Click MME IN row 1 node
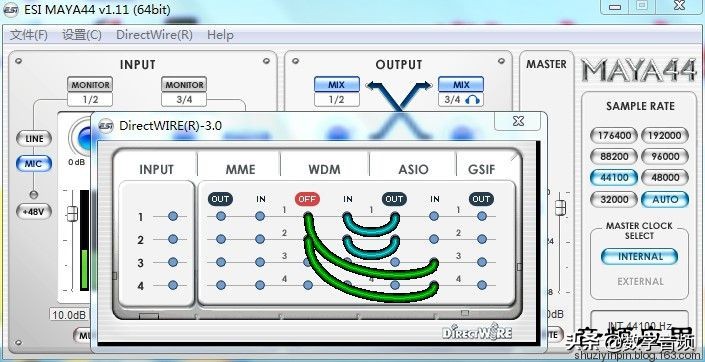The image size is (705, 362). [260, 216]
